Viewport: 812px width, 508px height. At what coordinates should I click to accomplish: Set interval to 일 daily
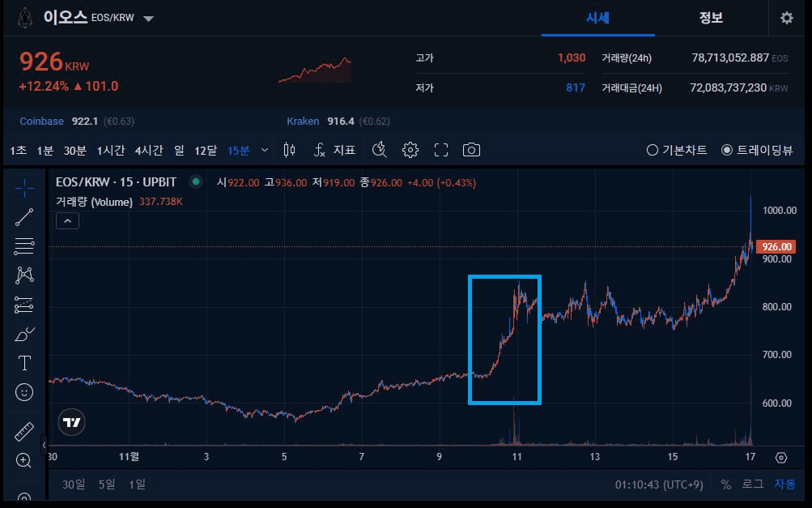tap(179, 151)
